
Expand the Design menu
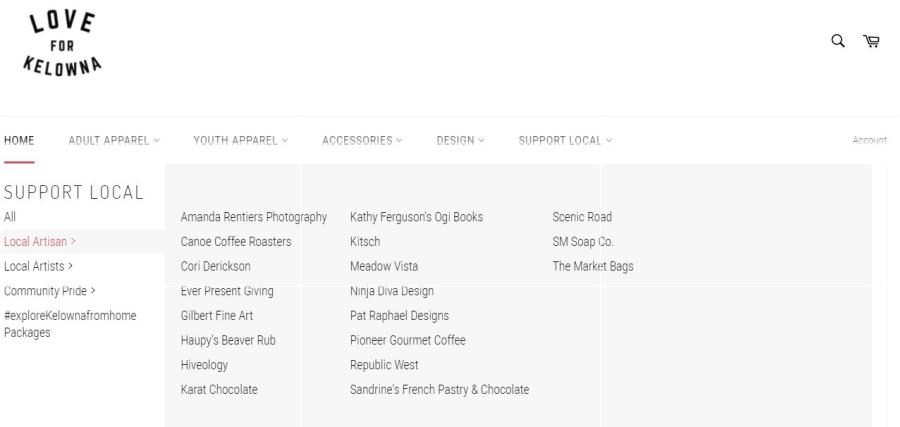460,140
